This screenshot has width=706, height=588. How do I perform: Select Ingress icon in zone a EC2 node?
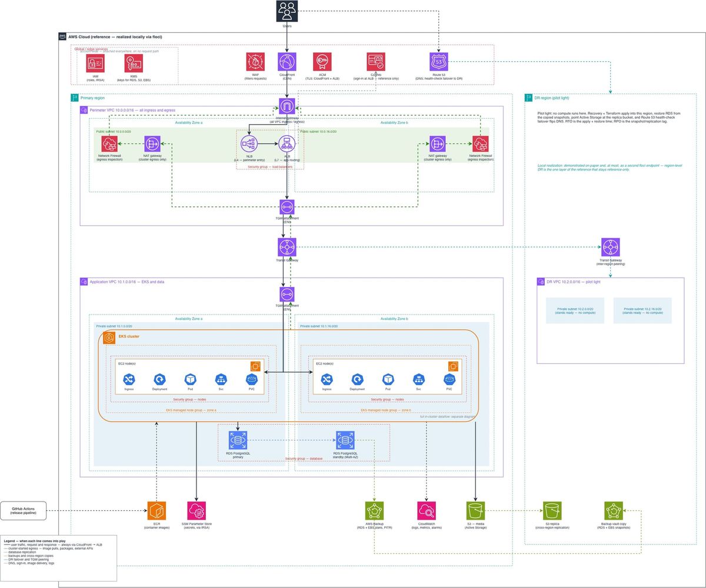coord(129,379)
